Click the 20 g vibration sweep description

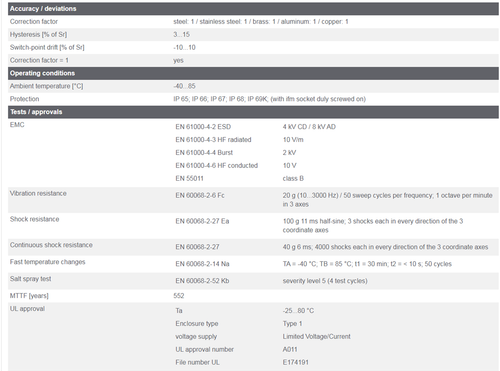point(387,200)
